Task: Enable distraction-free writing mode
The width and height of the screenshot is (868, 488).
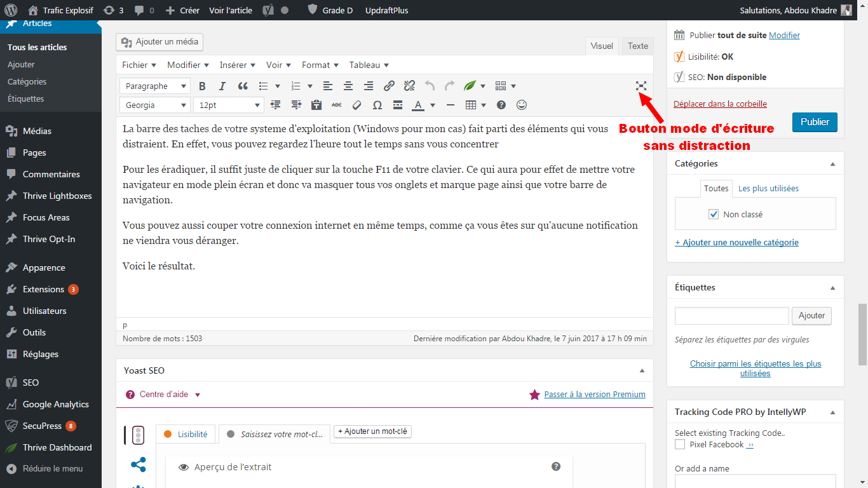Action: coord(641,86)
